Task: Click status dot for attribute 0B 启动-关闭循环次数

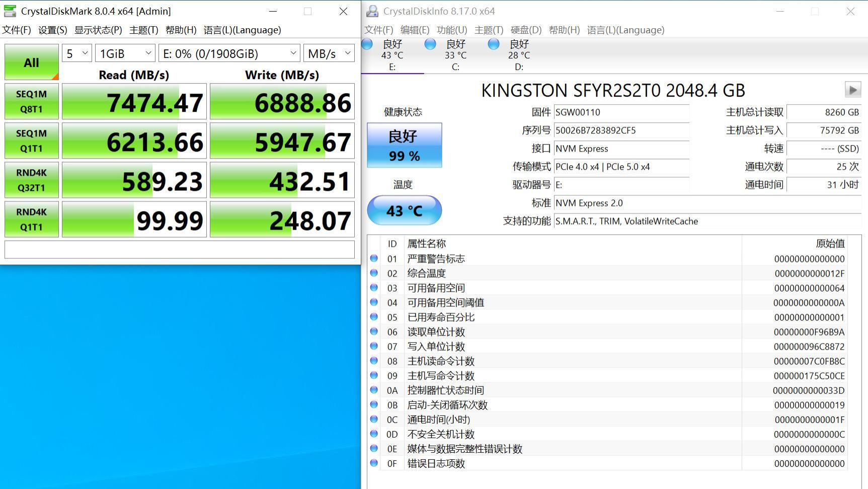Action: 374,404
